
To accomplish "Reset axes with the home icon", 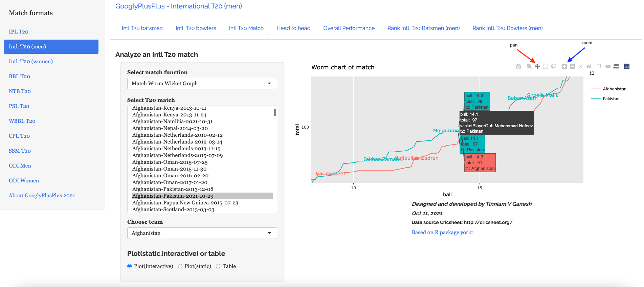I will point(589,67).
